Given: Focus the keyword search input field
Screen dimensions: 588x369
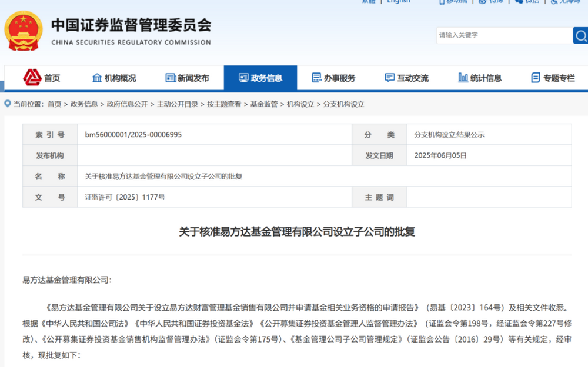Looking at the screenshot, I should (503, 35).
